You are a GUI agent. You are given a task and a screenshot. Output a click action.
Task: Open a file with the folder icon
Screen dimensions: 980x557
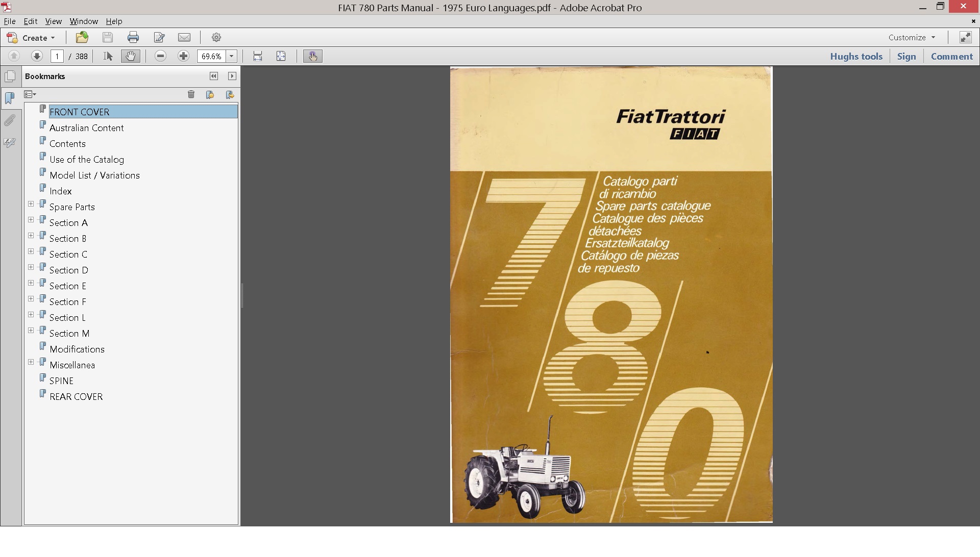tap(82, 37)
